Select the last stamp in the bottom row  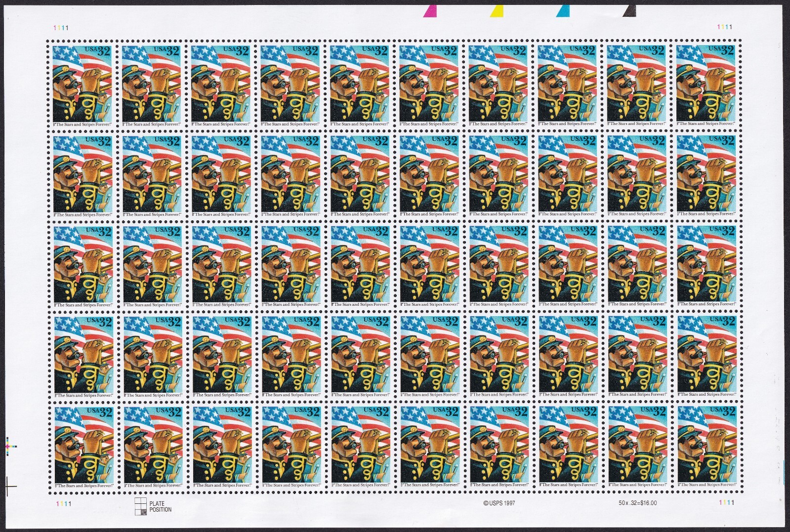[707, 448]
